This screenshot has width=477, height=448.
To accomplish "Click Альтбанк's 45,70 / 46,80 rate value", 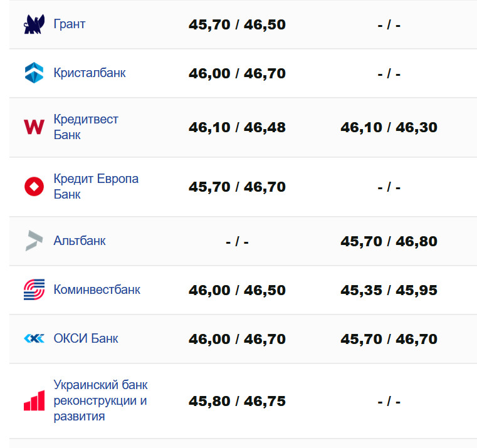I will [389, 241].
